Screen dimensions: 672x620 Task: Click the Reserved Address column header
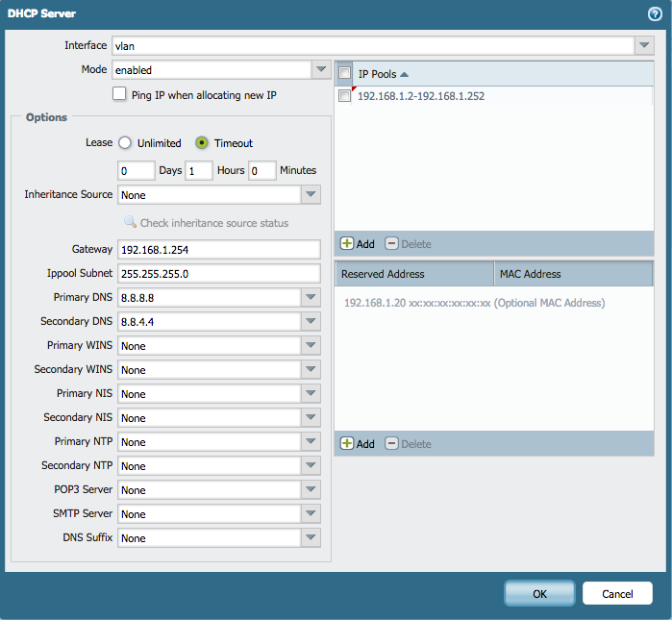click(x=413, y=274)
